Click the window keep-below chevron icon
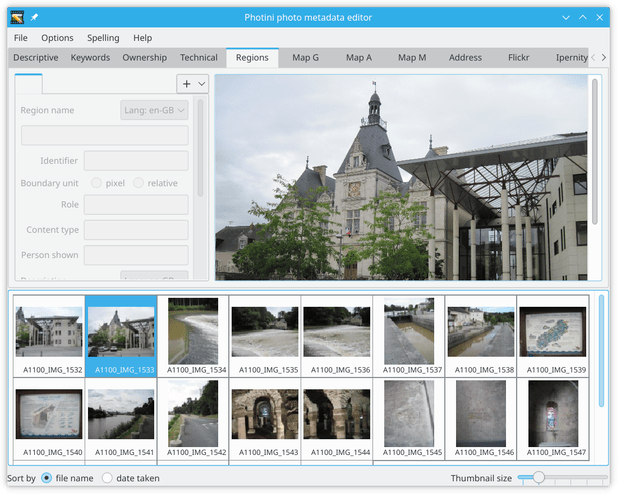618x494 pixels. coord(566,17)
